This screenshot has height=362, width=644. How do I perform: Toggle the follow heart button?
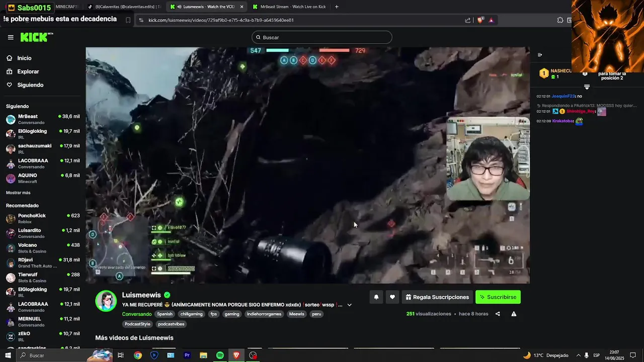pyautogui.click(x=392, y=297)
